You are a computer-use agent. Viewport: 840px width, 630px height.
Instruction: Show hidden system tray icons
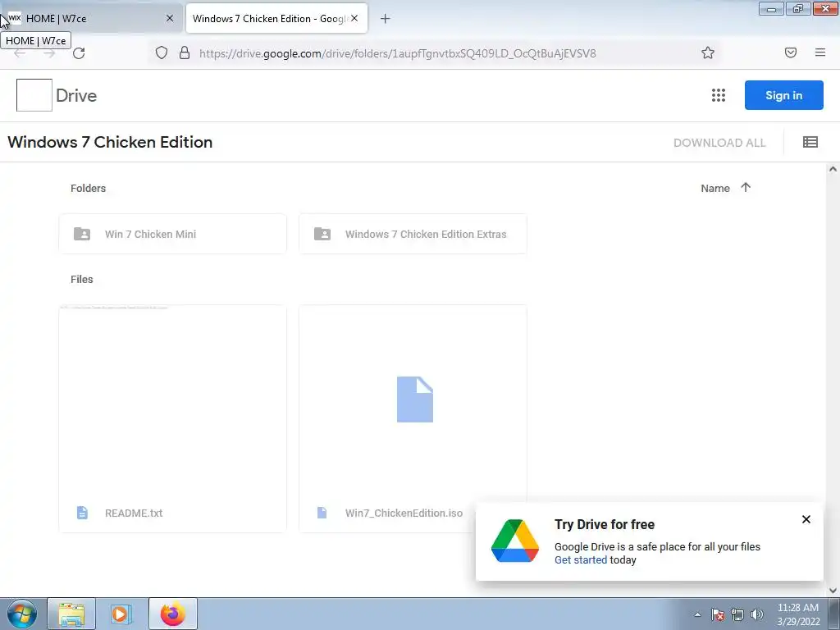click(x=697, y=614)
